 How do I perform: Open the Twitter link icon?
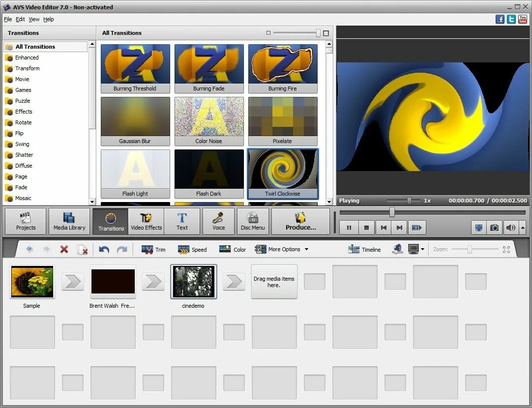[511, 19]
